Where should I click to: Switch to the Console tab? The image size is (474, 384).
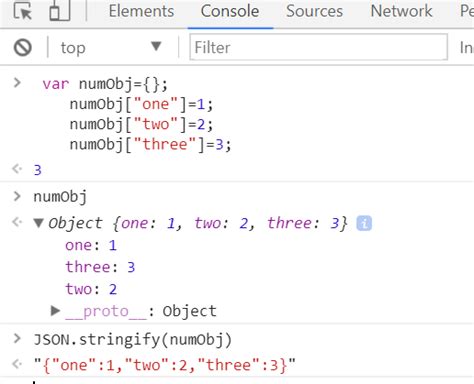pyautogui.click(x=230, y=11)
